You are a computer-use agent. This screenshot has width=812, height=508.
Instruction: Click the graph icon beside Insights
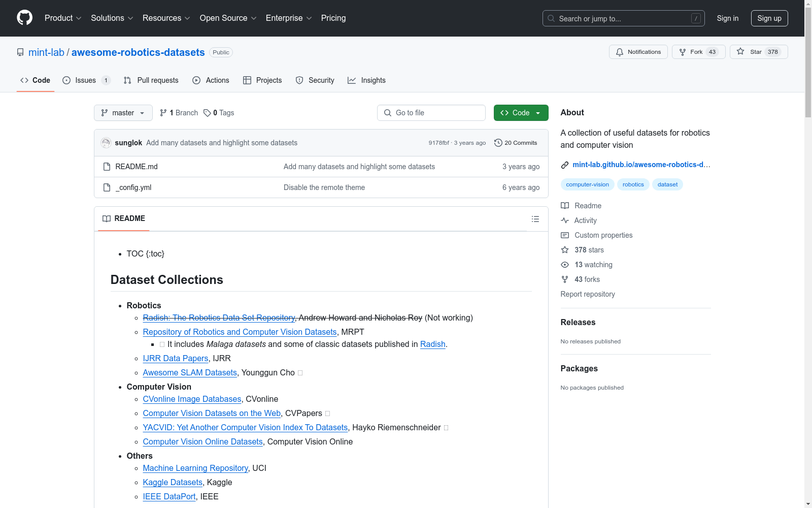[352, 80]
